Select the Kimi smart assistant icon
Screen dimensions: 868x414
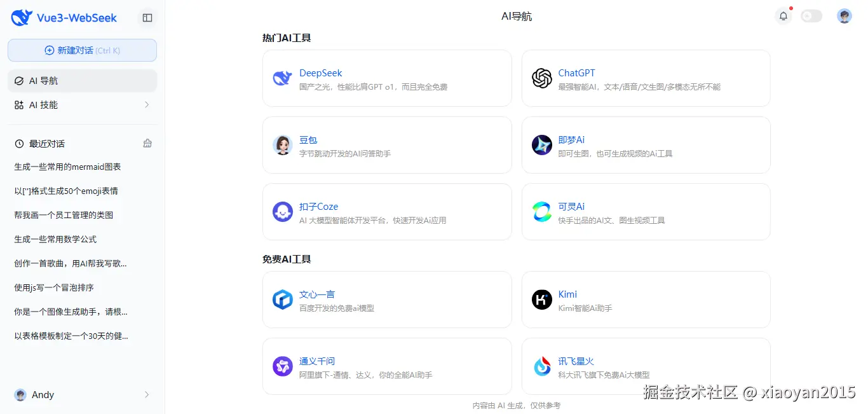point(541,299)
